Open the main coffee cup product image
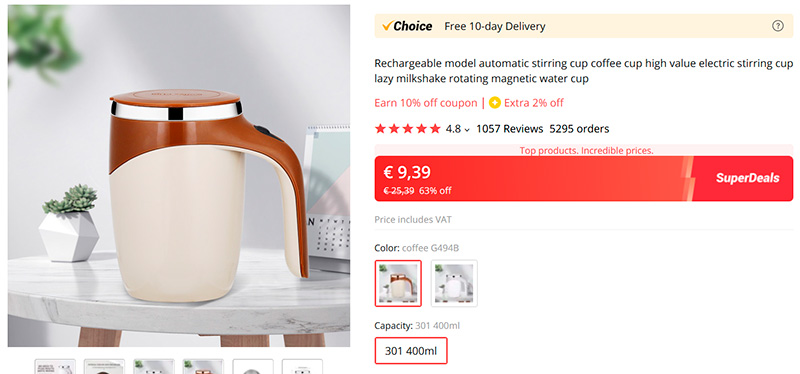The image size is (800, 374). 179,176
